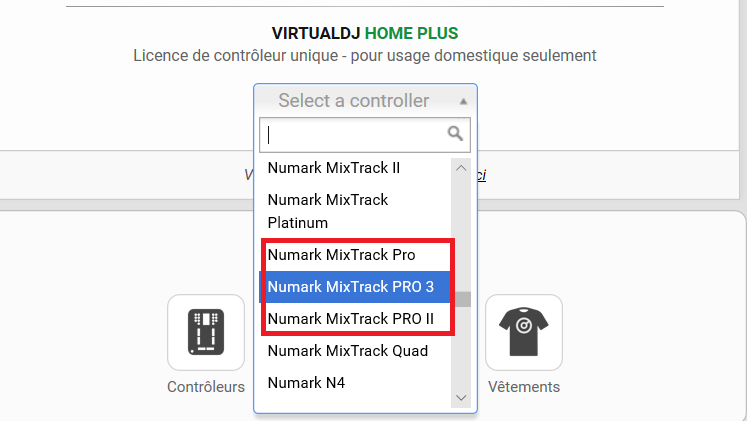Open the Contrôleurs category icon
The width and height of the screenshot is (747, 421).
[206, 332]
